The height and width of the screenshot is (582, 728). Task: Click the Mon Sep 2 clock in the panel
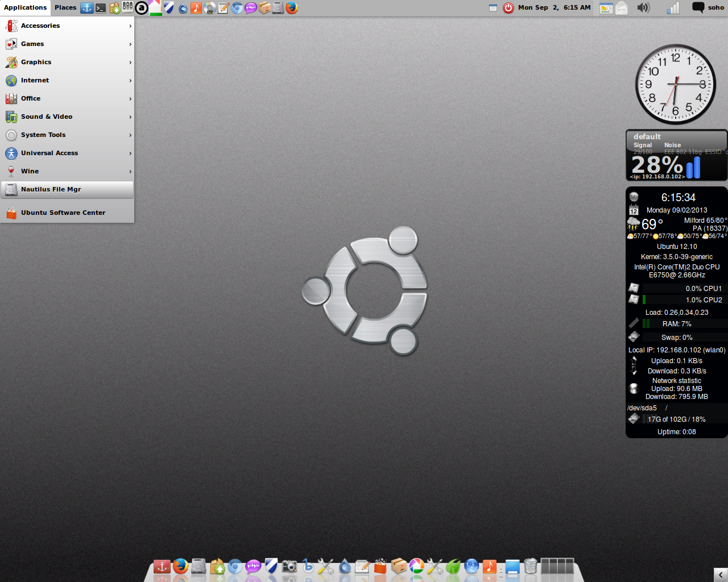pyautogui.click(x=554, y=8)
